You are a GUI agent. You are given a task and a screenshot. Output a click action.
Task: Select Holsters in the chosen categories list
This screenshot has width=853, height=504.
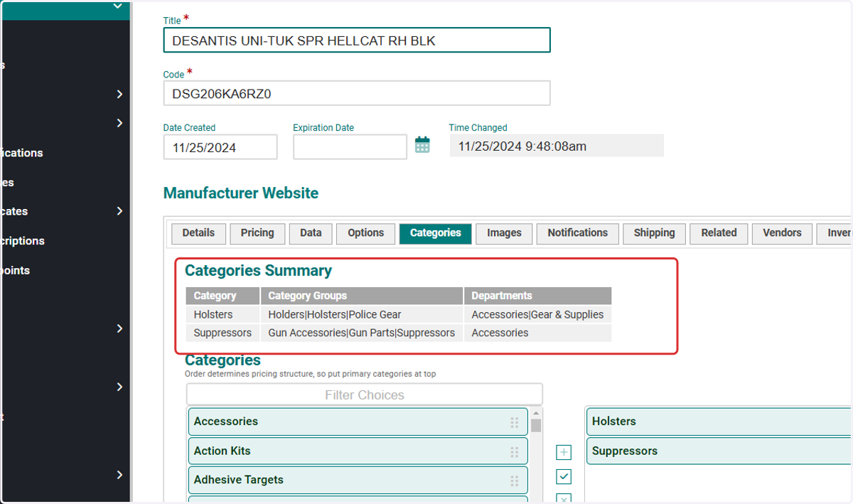pos(718,422)
